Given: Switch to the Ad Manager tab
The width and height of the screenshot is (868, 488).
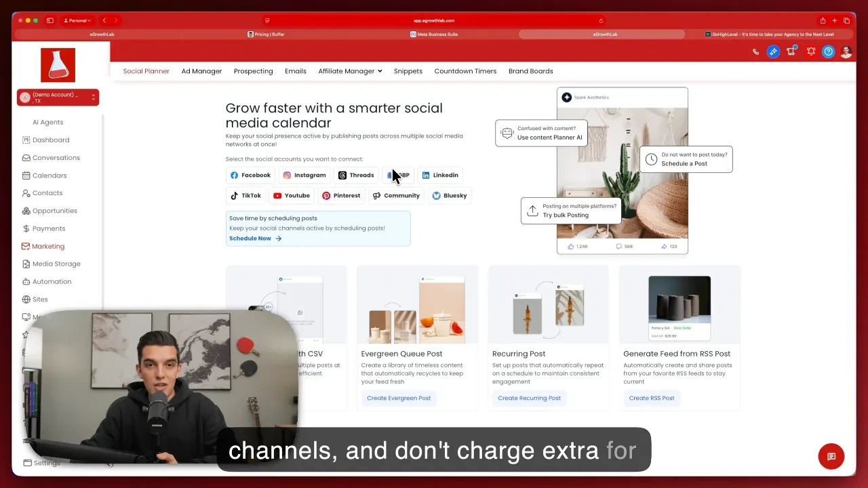Looking at the screenshot, I should 201,71.
